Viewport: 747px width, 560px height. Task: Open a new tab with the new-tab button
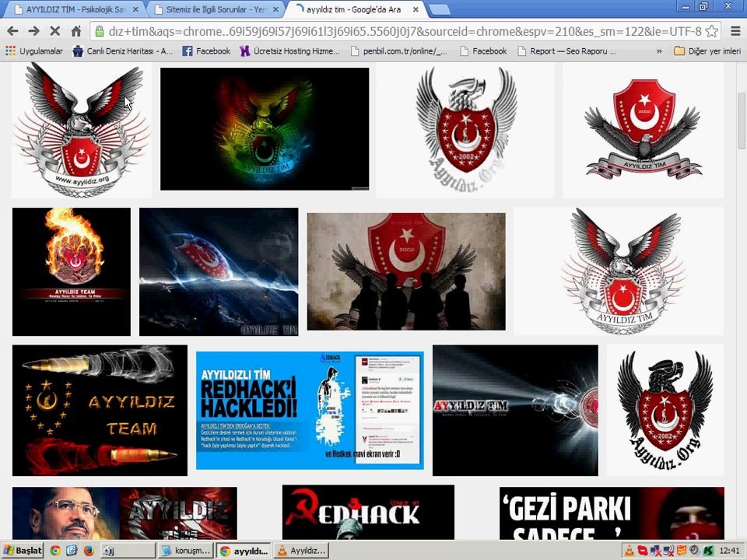[x=439, y=9]
